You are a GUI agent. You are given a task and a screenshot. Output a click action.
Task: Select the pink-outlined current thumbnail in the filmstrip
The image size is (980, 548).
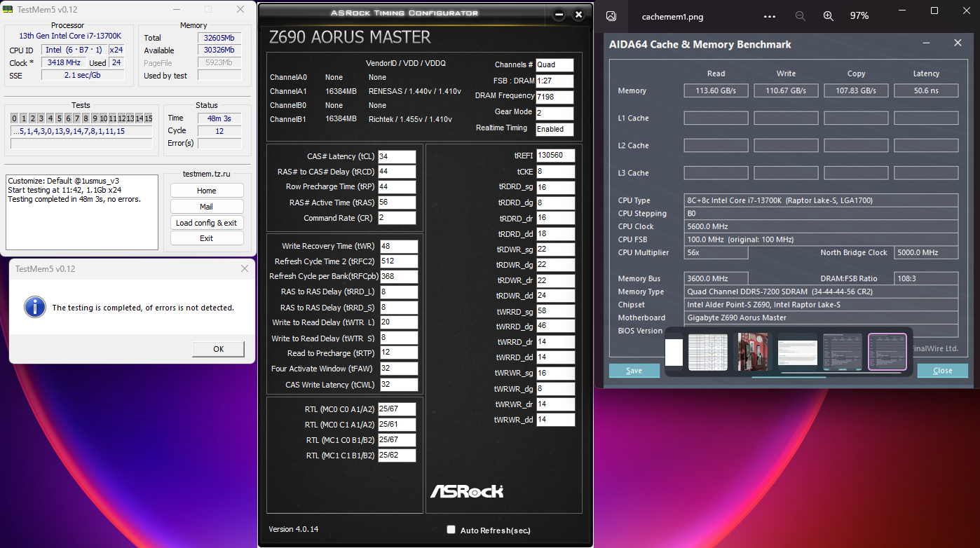[887, 352]
